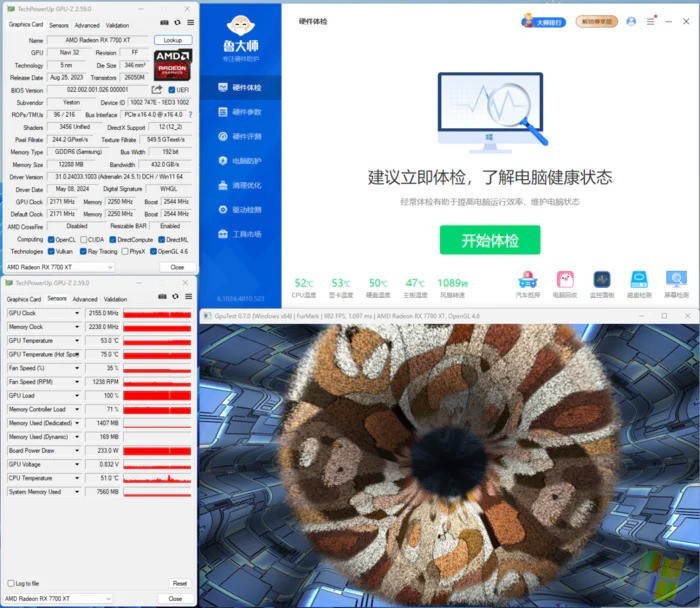Toggle the UEFI checkbox
This screenshot has width=700, height=608.
point(171,90)
